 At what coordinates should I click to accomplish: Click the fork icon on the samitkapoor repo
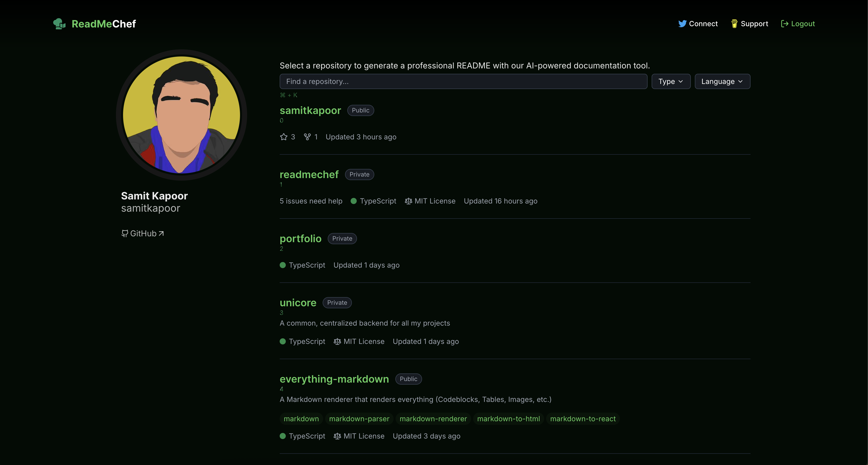tap(307, 137)
